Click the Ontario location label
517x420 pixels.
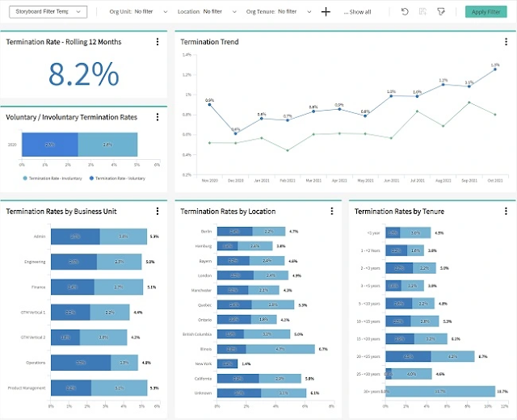tap(204, 320)
